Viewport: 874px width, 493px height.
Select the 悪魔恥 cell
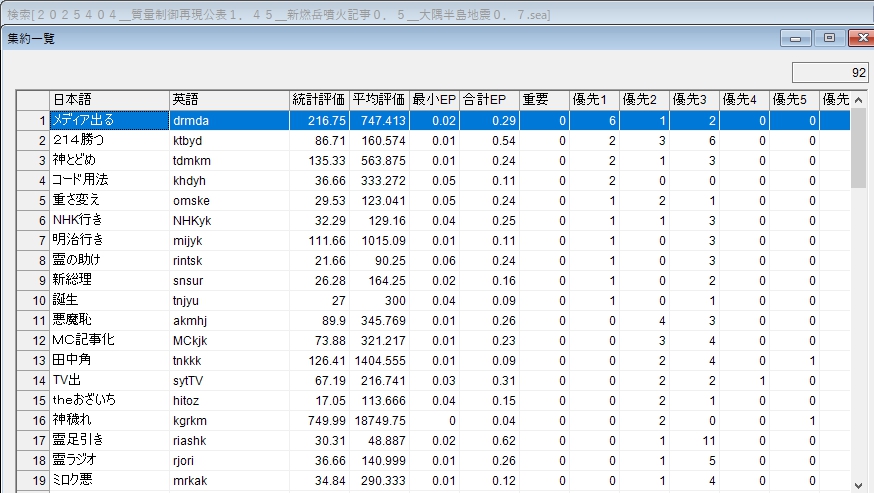[109, 321]
